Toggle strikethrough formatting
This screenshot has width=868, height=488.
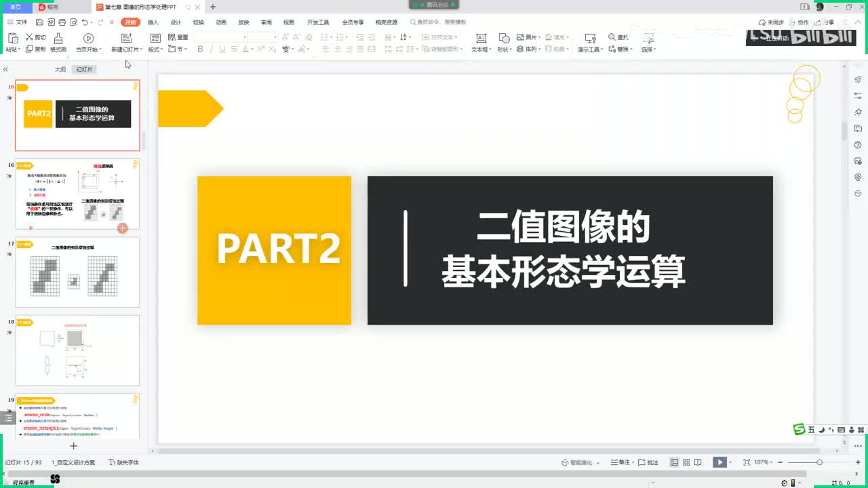(x=234, y=49)
